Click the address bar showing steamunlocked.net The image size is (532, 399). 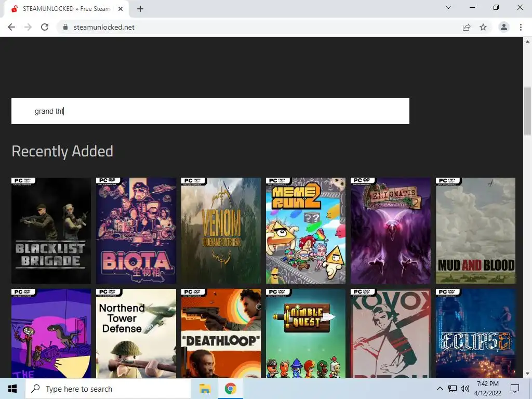[258, 27]
